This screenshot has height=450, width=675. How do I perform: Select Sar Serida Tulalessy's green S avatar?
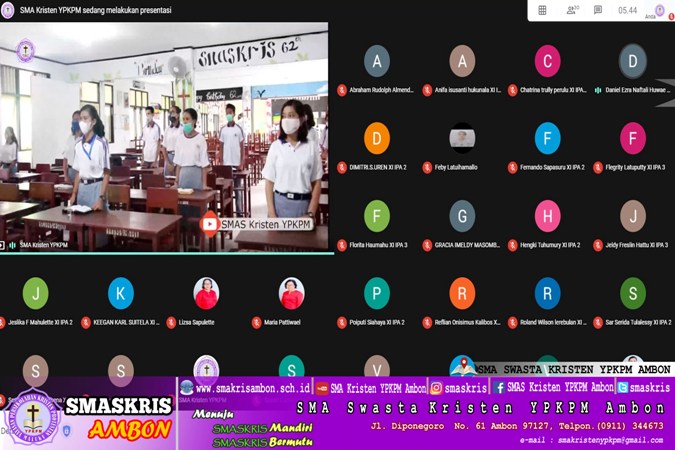tap(633, 293)
